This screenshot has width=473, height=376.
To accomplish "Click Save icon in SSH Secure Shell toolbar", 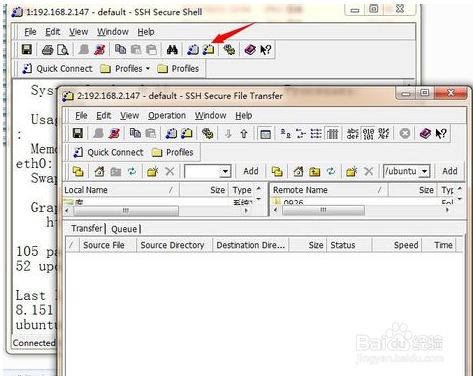I will [27, 50].
